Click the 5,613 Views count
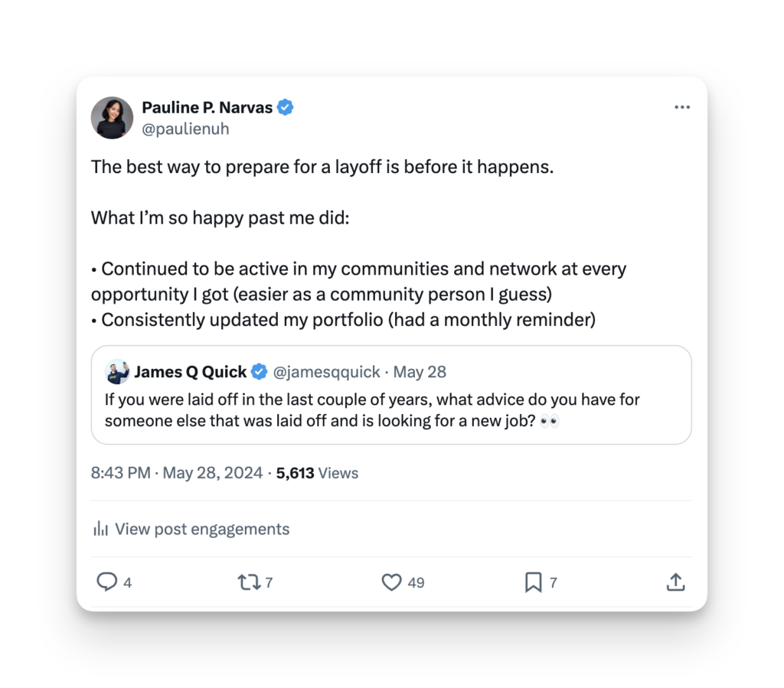The image size is (784, 688). tap(317, 473)
